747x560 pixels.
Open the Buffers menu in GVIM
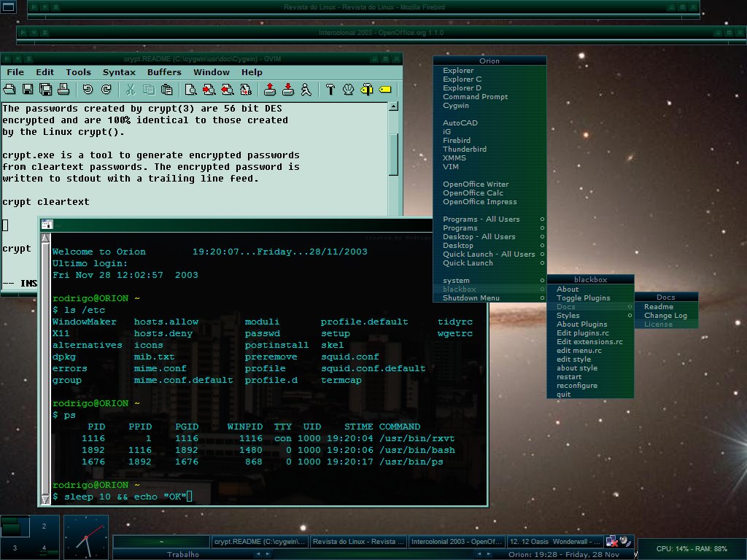tap(164, 72)
